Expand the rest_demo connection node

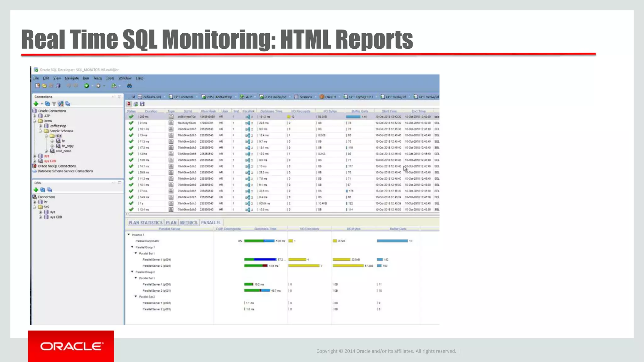46,151
